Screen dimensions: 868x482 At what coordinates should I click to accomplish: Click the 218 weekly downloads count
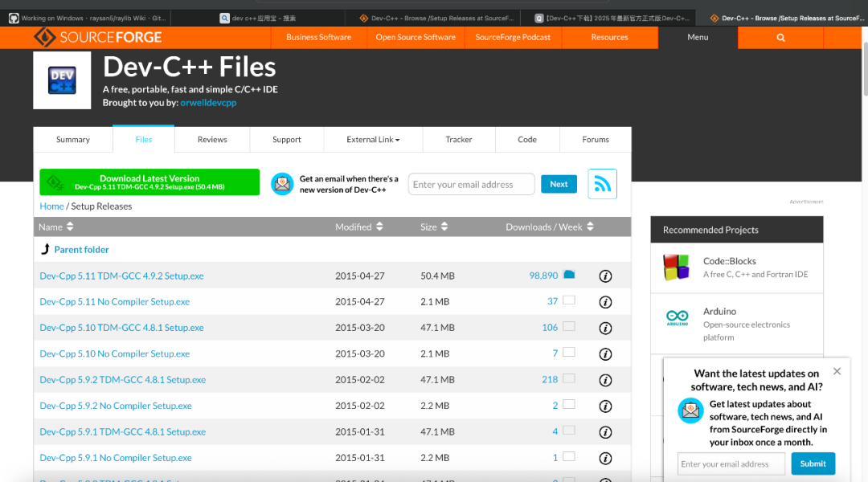550,380
